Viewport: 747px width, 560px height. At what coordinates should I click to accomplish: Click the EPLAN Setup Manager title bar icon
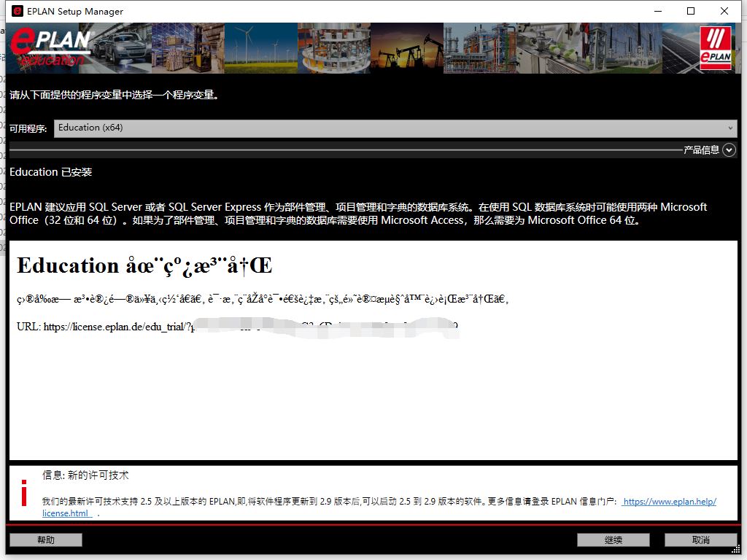(x=18, y=11)
